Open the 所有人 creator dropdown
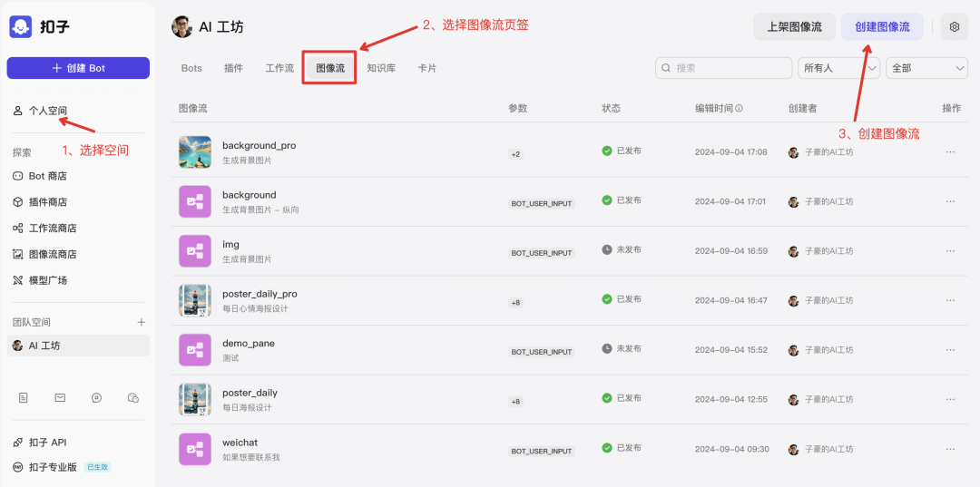Viewport: 980px width, 487px height. [838, 68]
